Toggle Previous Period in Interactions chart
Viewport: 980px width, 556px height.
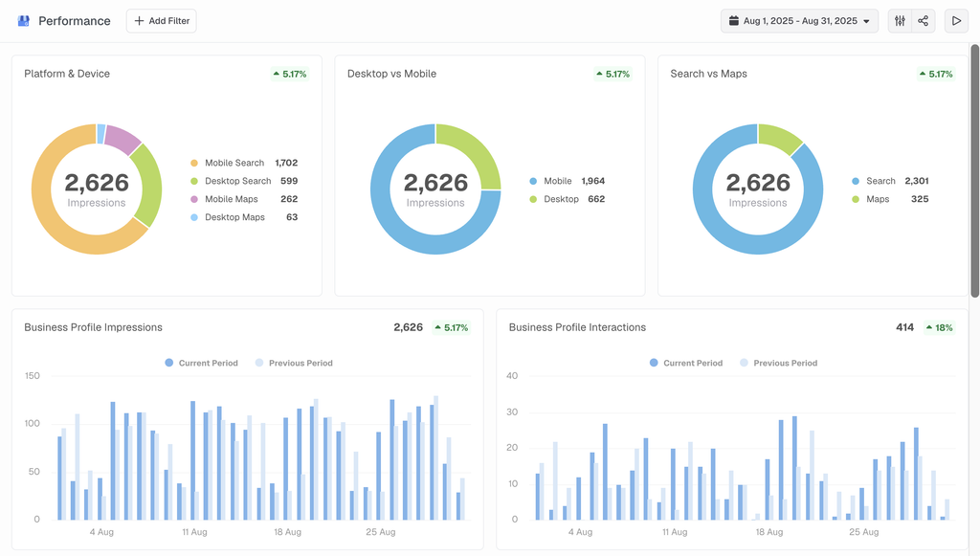778,363
